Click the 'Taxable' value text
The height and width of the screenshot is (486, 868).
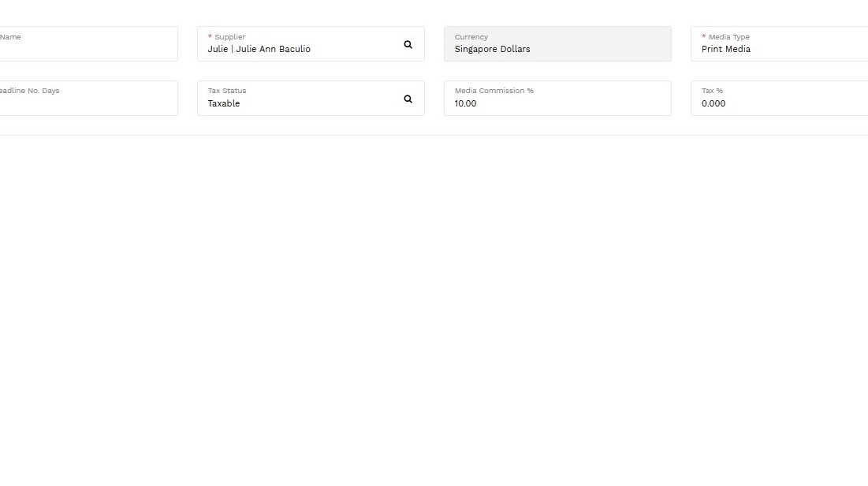(224, 103)
